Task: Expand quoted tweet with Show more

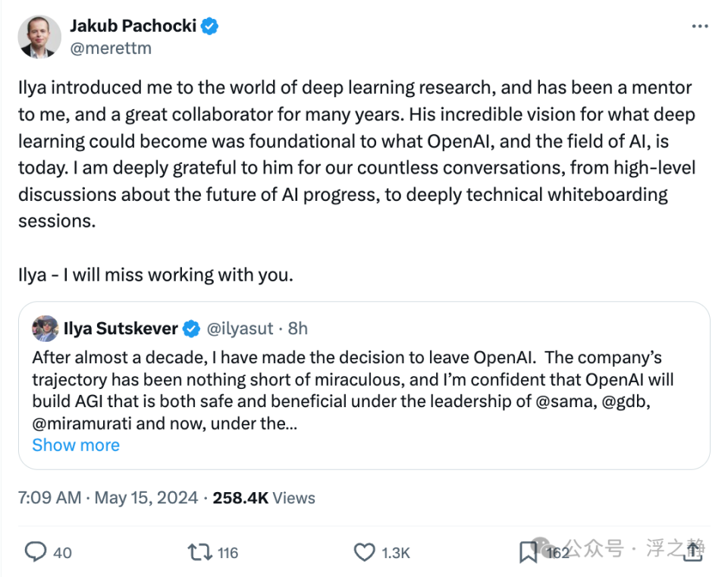Action: 76,445
